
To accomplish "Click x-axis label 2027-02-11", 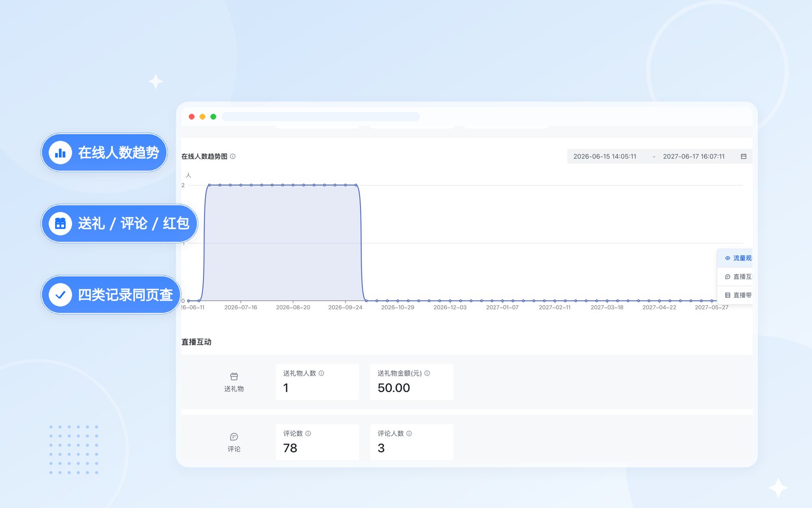I will [555, 307].
